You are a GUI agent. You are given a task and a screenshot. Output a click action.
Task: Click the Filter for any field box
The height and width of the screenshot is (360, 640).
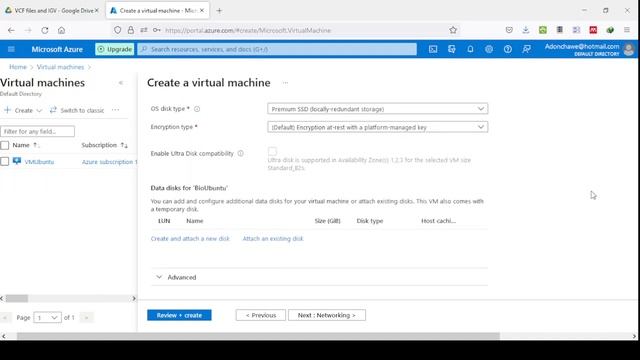38,131
